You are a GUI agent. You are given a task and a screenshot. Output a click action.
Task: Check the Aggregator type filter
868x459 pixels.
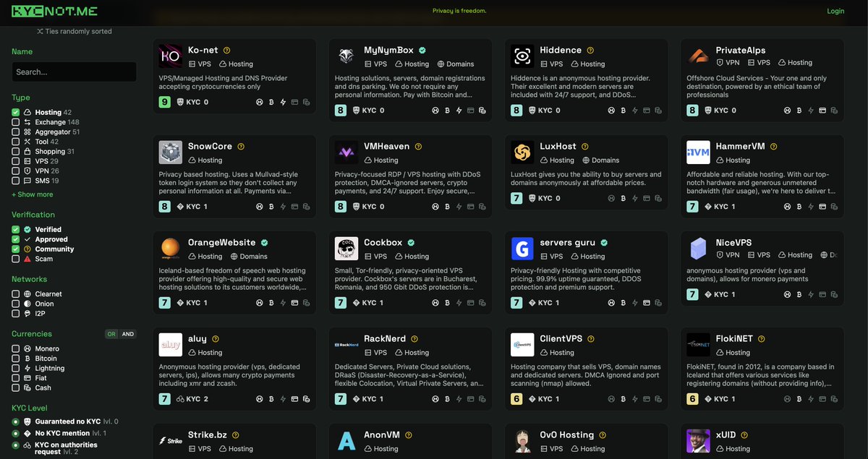(x=15, y=132)
